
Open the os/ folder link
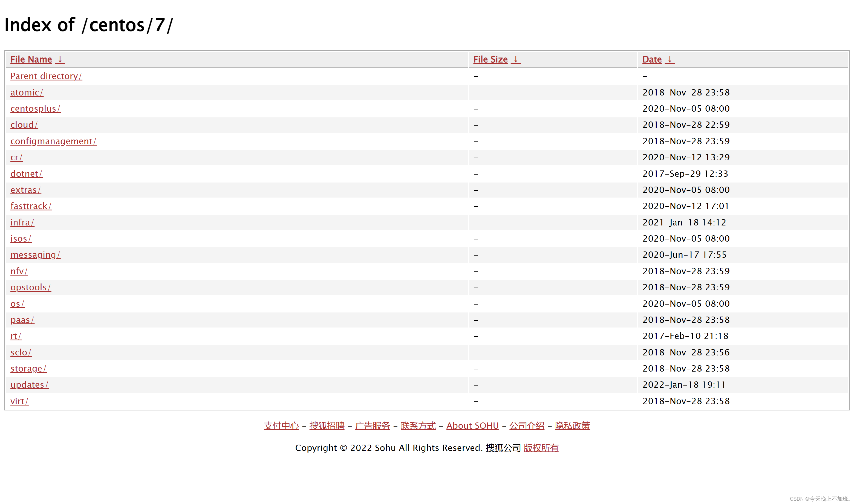click(17, 304)
